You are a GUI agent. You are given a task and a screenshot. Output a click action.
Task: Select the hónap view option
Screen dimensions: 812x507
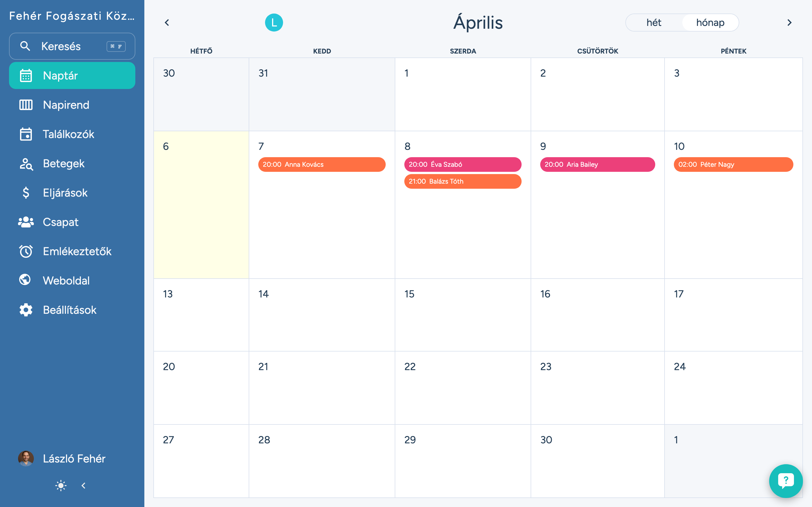(x=710, y=23)
